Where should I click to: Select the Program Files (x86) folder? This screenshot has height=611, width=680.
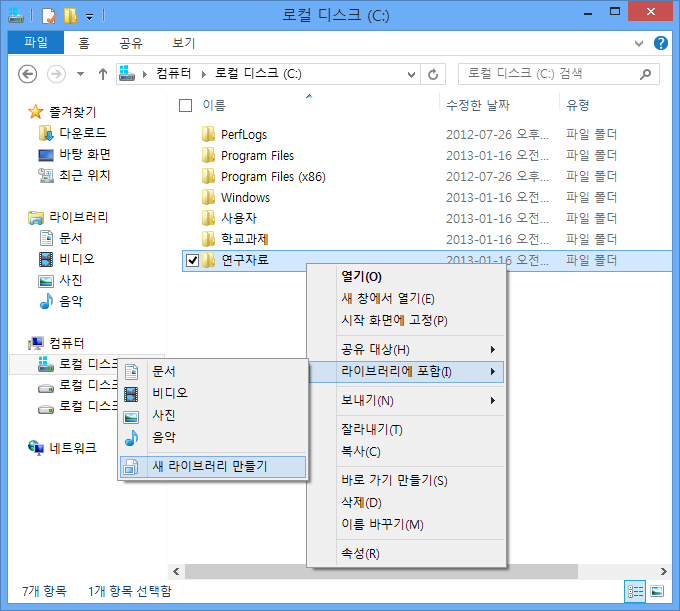coord(273,176)
